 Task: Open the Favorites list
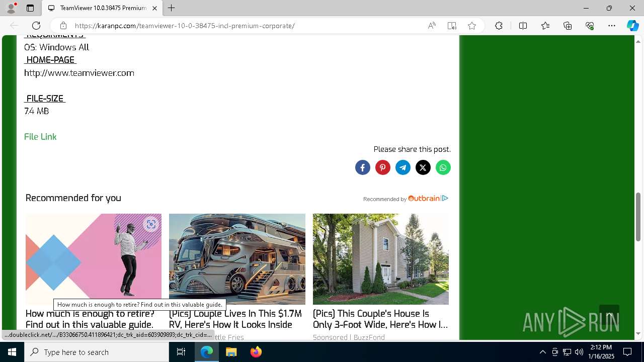(x=545, y=26)
